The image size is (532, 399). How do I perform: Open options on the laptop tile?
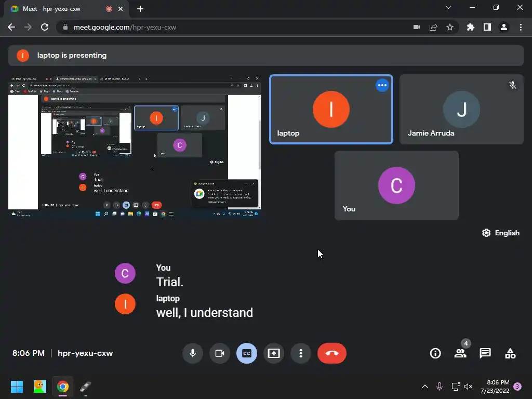pos(382,85)
